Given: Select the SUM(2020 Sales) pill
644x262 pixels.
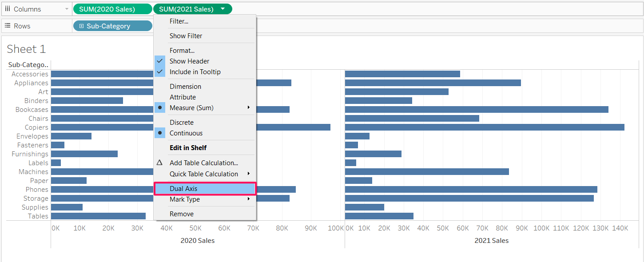Looking at the screenshot, I should (107, 9).
